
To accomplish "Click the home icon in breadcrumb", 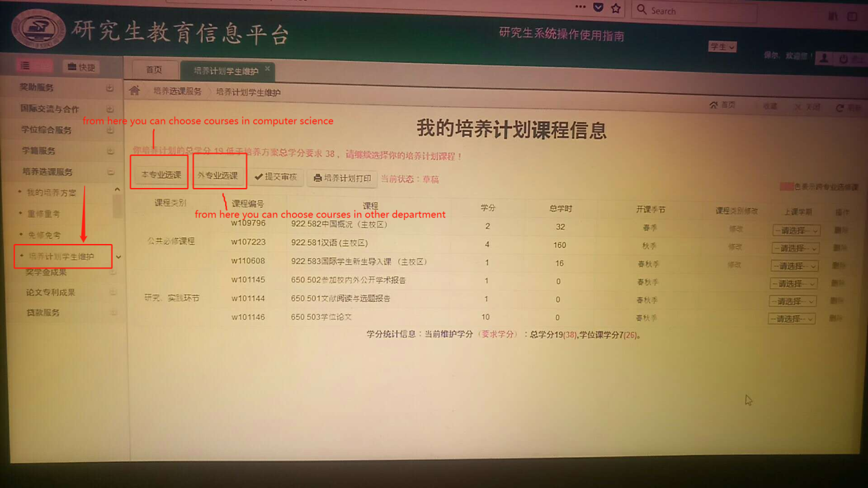I will [x=135, y=90].
